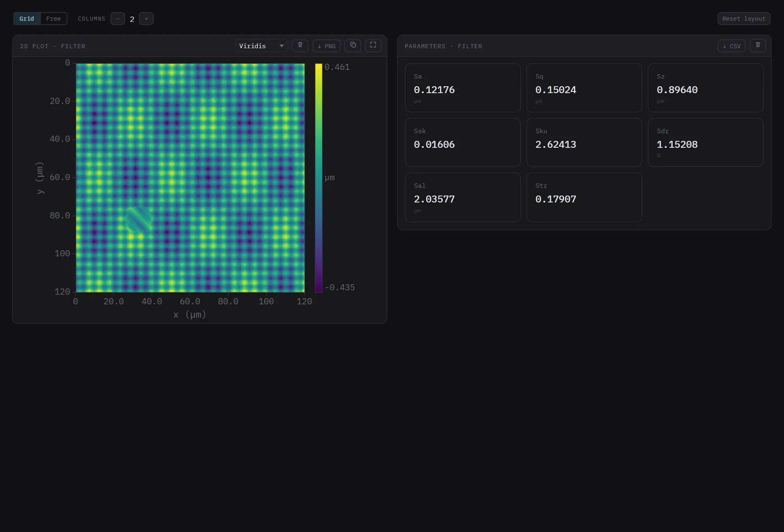Switch to Grid layout mode
The height and width of the screenshot is (532, 784).
coord(27,19)
